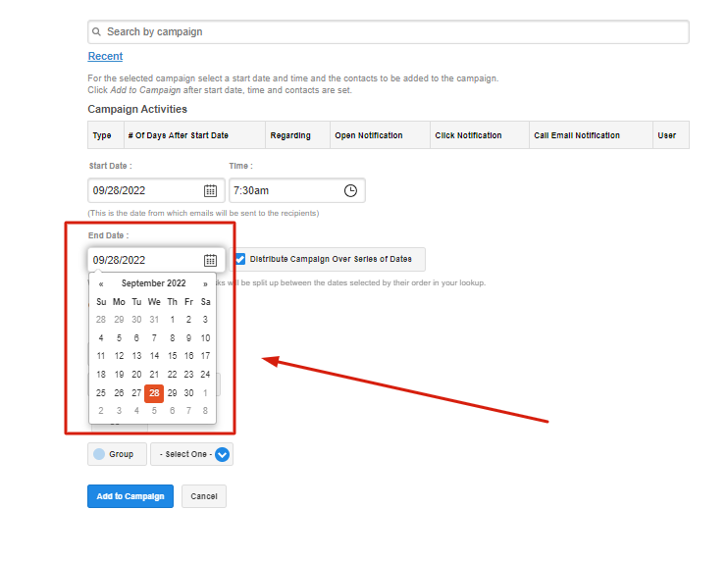Pick September 30 in the calendar
The height and width of the screenshot is (561, 728).
click(x=189, y=393)
